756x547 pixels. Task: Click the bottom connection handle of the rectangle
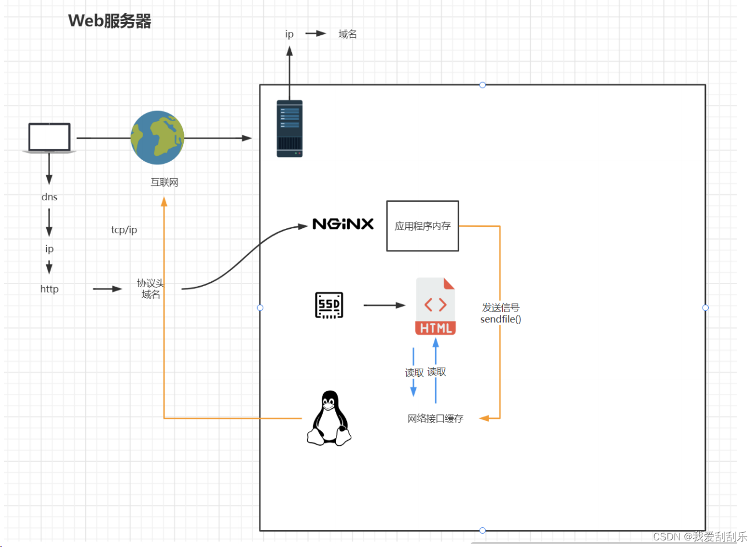482,530
